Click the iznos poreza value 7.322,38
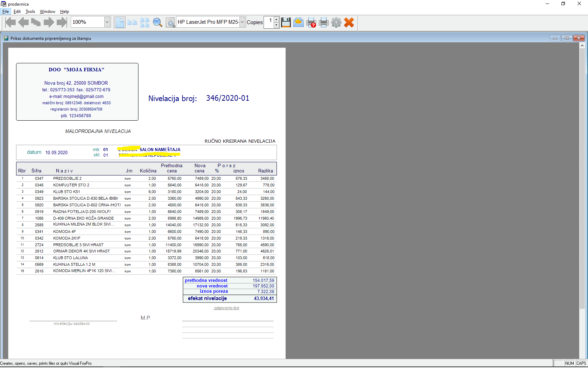 pos(266,292)
